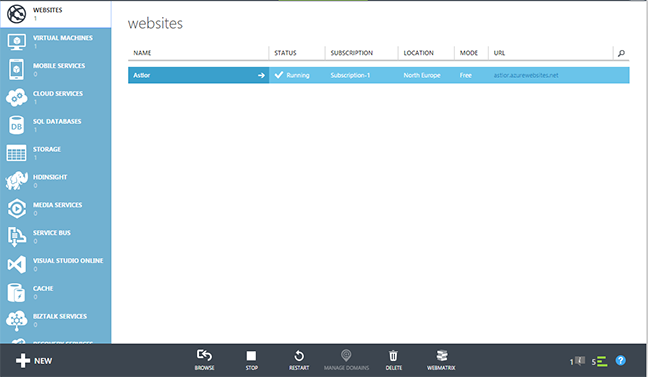
Task: Open the SQL Databases DB icon
Action: (17, 125)
